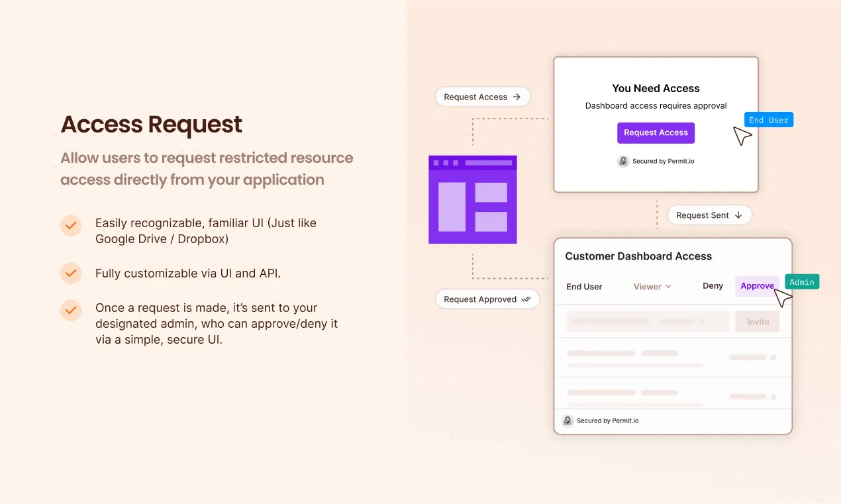
Task: Click checkmark next to Easily recognizable UI
Action: pos(71,225)
